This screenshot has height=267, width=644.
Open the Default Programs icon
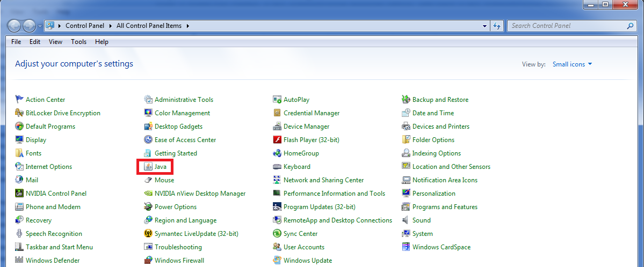point(19,127)
